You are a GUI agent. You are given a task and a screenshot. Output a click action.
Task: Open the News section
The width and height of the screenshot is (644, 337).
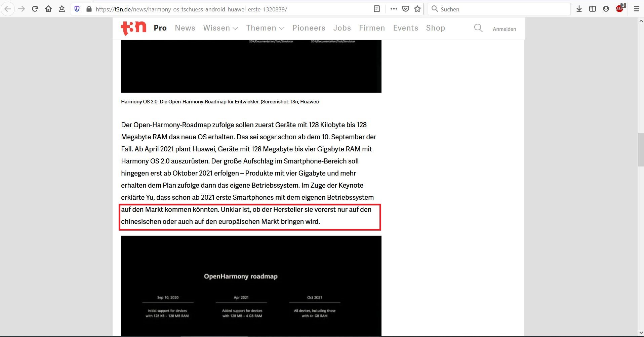(185, 28)
